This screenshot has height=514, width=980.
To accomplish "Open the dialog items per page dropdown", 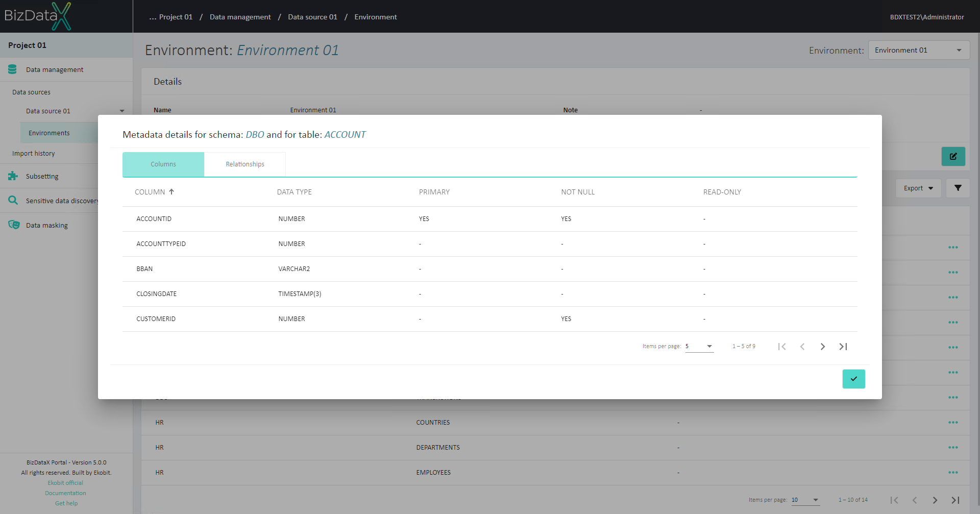I will (699, 347).
